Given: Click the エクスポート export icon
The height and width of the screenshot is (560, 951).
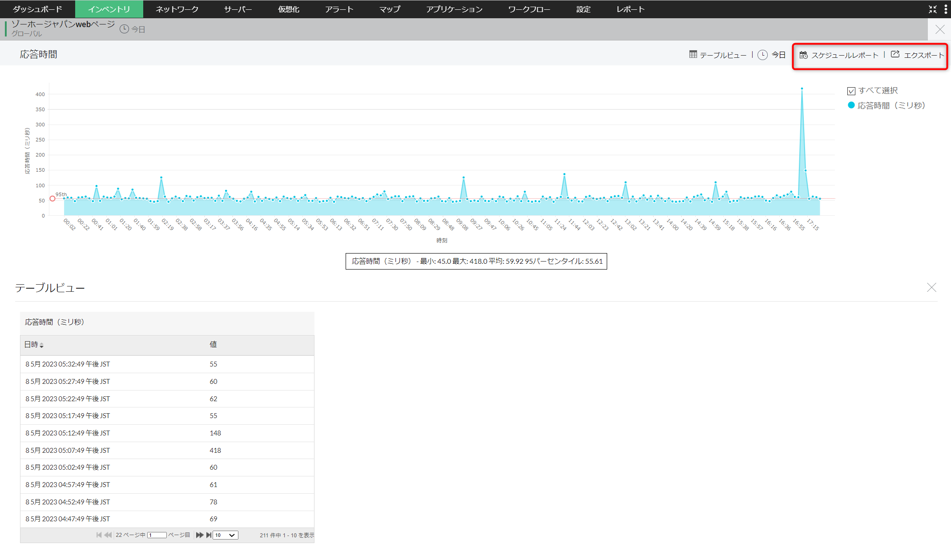Looking at the screenshot, I should click(895, 54).
